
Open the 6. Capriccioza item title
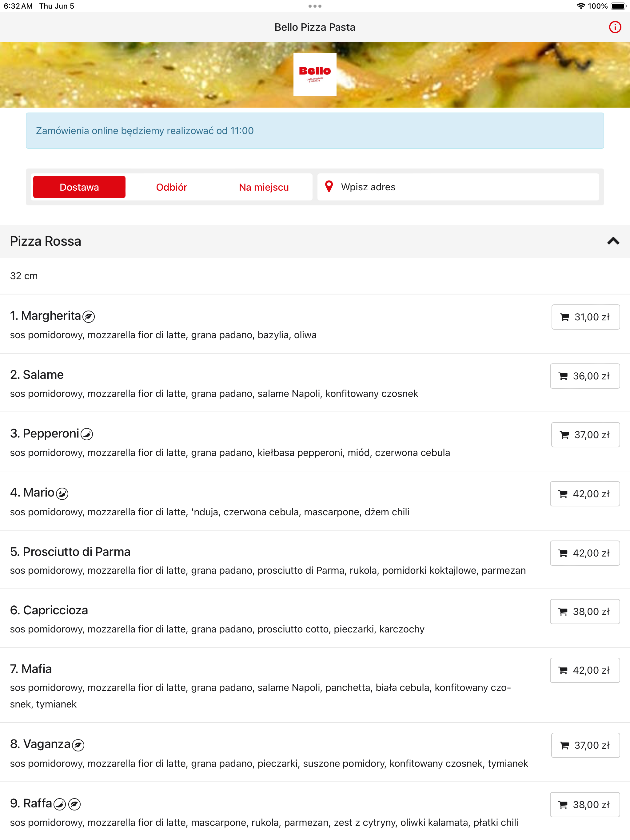coord(49,610)
